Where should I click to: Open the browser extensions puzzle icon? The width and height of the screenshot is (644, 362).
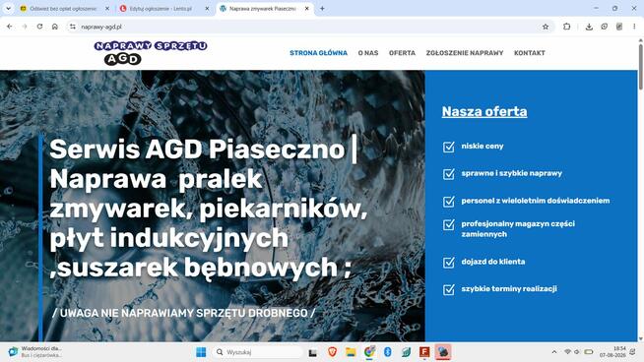pos(567,27)
